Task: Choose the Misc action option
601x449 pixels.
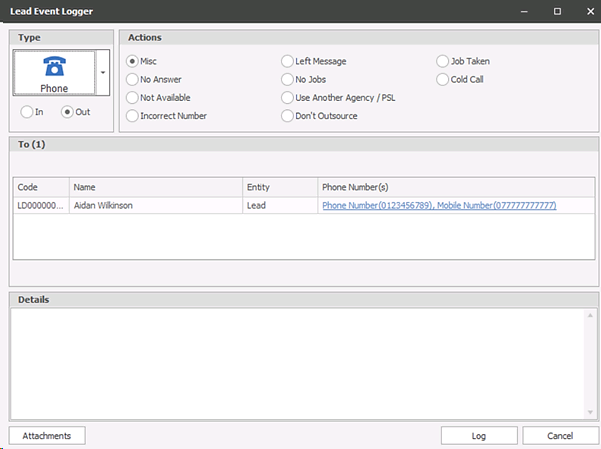Action: coord(132,61)
